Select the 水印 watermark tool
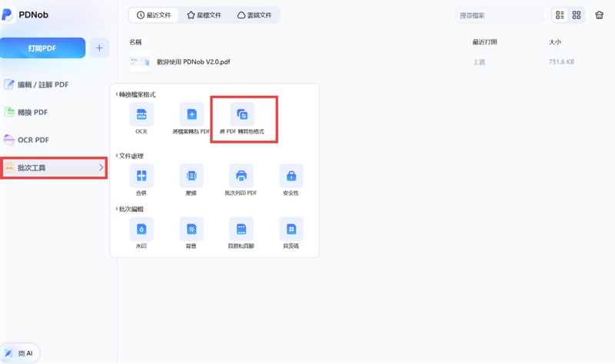Screen dimensions: 615x364 click(x=141, y=229)
